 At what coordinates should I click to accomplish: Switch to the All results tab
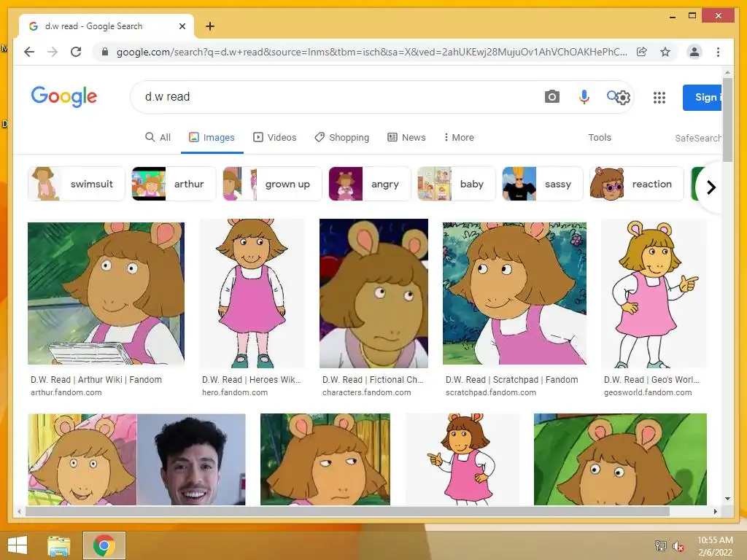(x=158, y=138)
